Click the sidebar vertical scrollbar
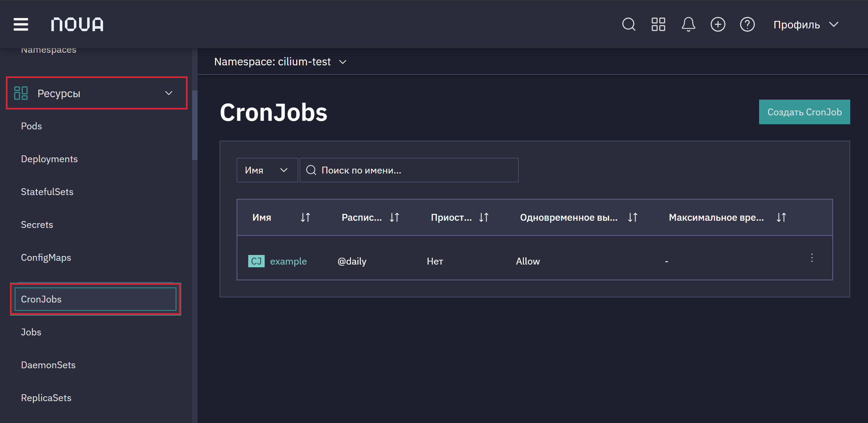The height and width of the screenshot is (423, 868). click(x=195, y=125)
